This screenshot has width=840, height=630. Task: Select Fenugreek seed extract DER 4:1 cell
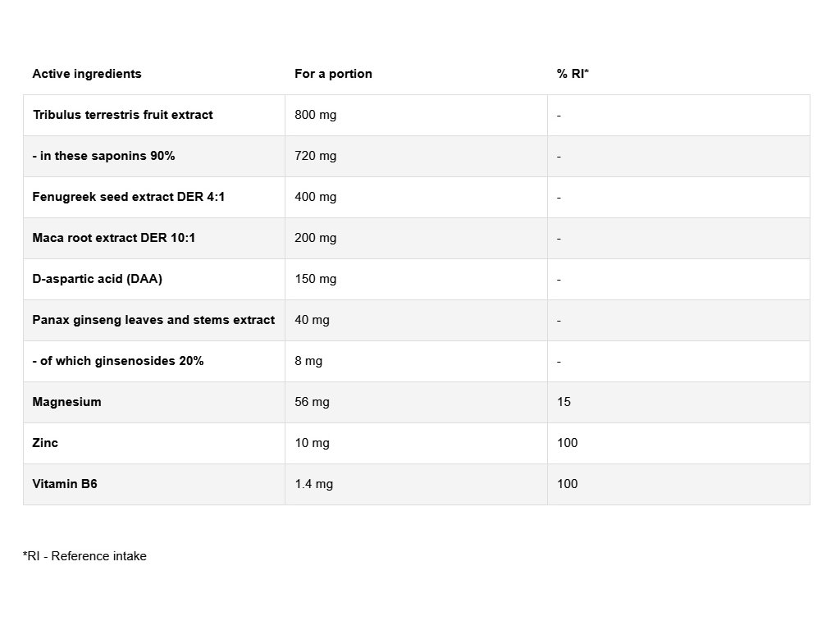(128, 197)
